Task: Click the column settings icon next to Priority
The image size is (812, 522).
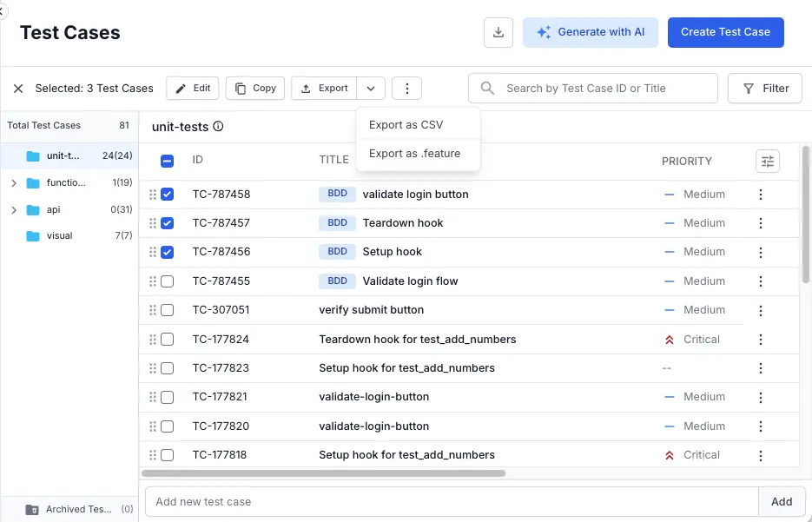Action: (x=767, y=161)
